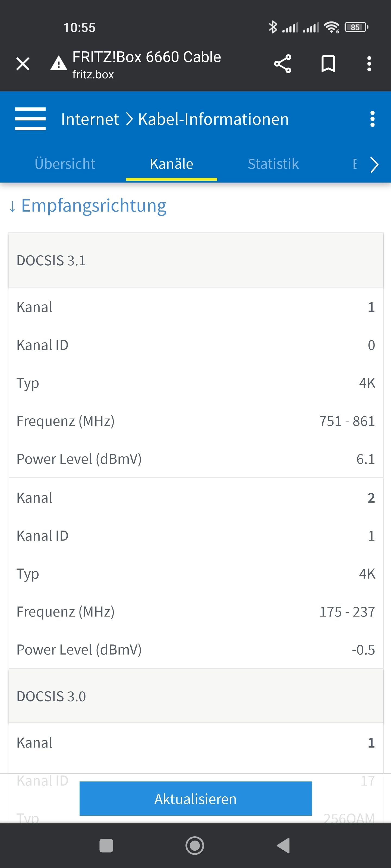Tap the DOCSIS 3.1 table header
This screenshot has width=391, height=868.
(x=195, y=260)
